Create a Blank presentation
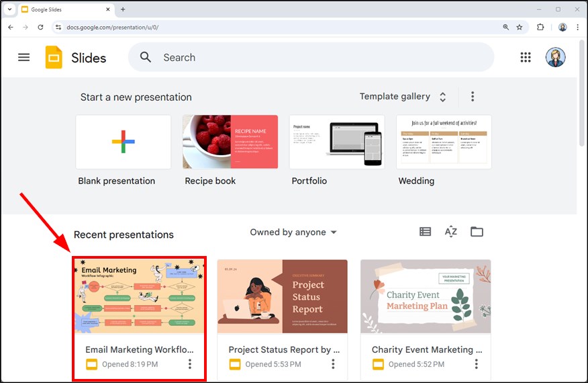The height and width of the screenshot is (383, 588). click(x=123, y=142)
